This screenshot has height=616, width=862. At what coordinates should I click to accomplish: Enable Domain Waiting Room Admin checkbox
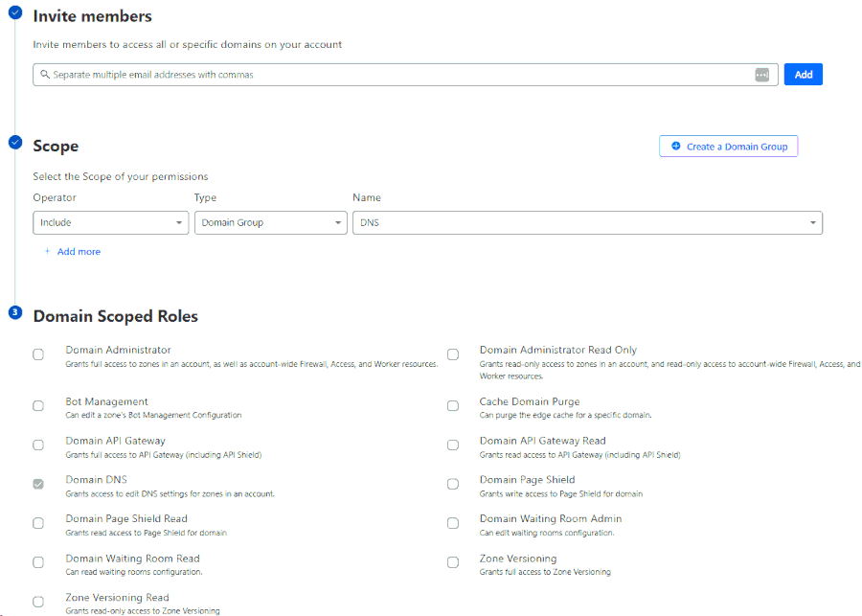point(453,523)
